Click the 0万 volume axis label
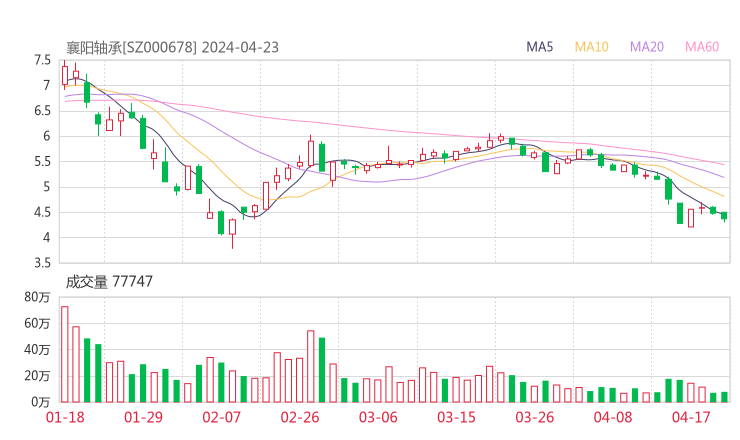This screenshot has width=740, height=440. [41, 402]
